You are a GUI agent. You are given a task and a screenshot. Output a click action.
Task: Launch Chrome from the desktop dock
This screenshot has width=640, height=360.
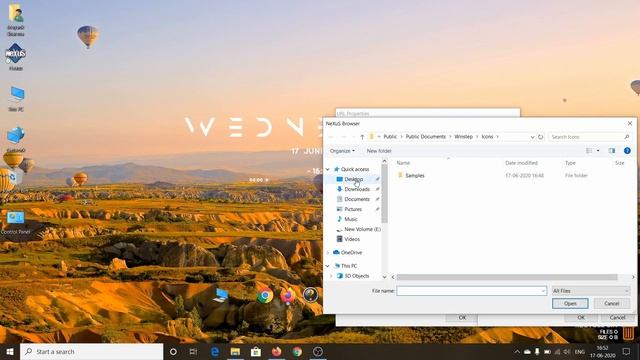click(265, 295)
